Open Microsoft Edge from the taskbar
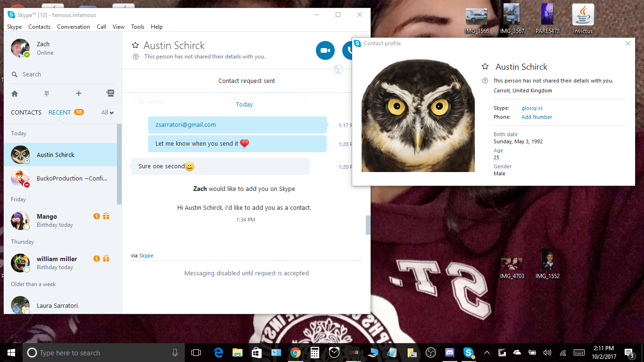Viewport: 644px width, 362px height. pyautogui.click(x=218, y=353)
